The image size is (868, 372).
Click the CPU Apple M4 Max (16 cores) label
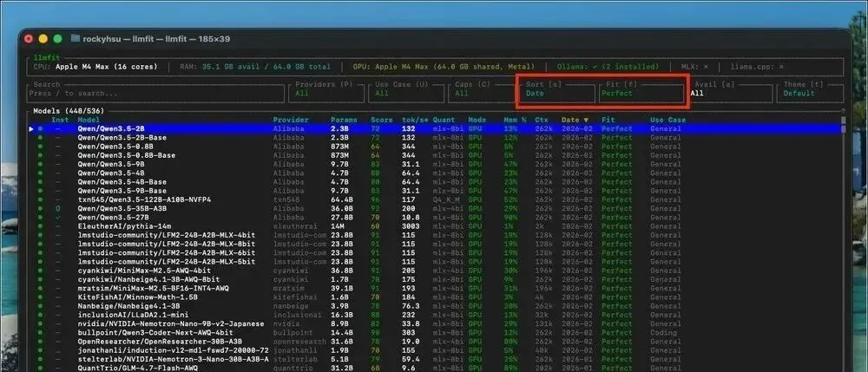point(95,66)
